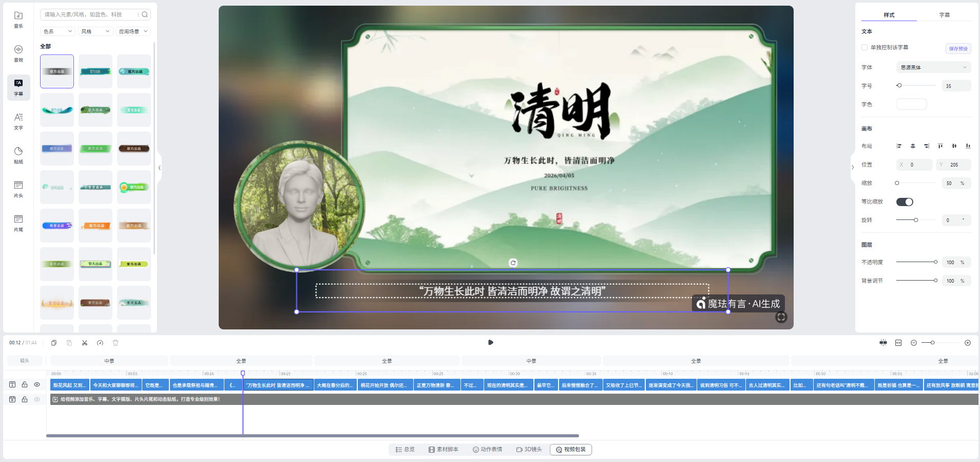Open the 字体 font dropdown 思源黑体

(x=934, y=67)
